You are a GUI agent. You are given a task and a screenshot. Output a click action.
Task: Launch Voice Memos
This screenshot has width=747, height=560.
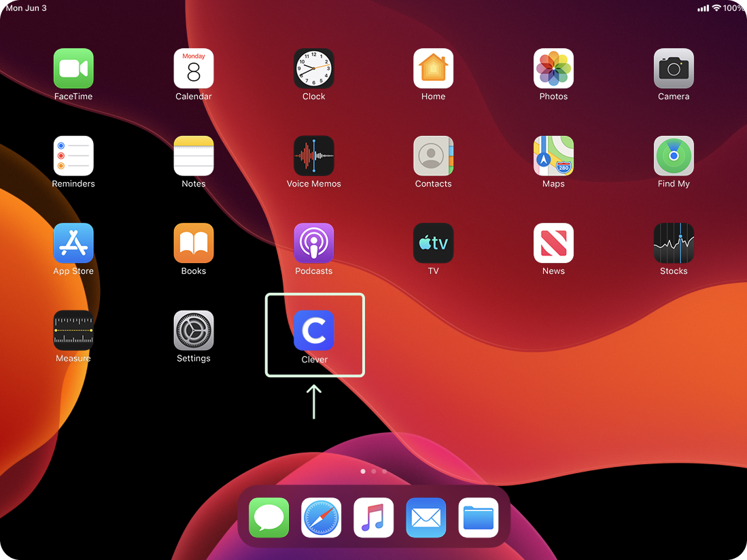(x=313, y=156)
